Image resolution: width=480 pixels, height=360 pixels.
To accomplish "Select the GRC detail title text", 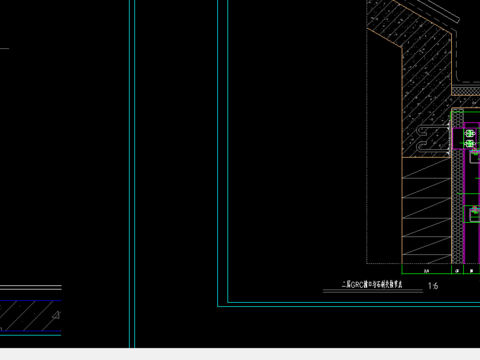I will [x=372, y=284].
